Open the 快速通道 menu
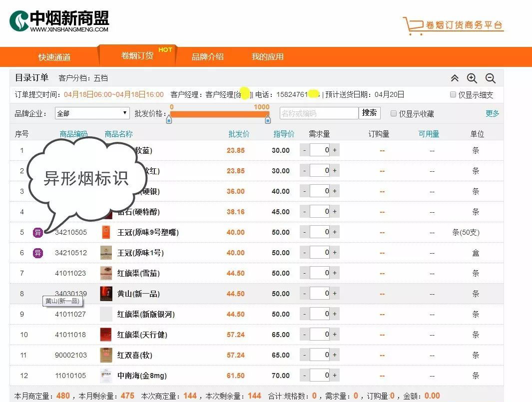The height and width of the screenshot is (402, 532). pos(54,57)
